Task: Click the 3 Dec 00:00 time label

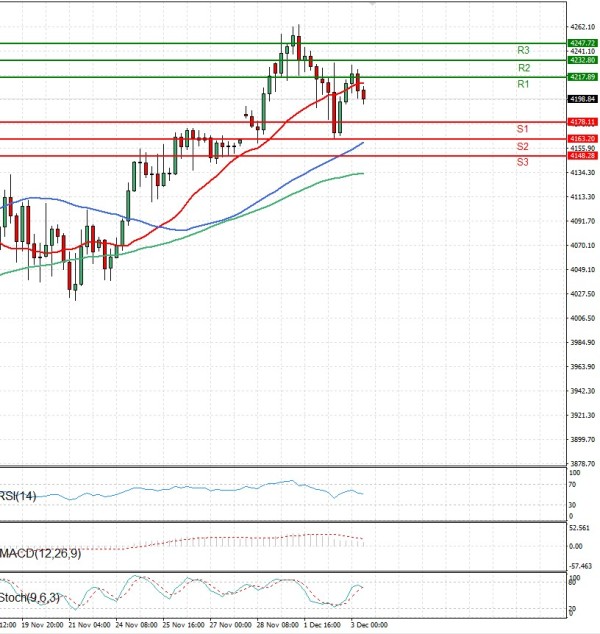Action: click(x=368, y=622)
